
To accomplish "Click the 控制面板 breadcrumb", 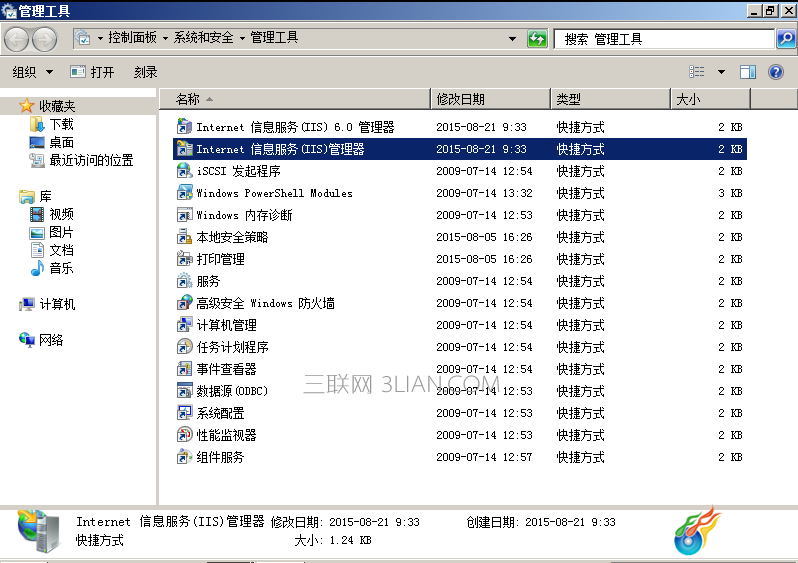I will [x=132, y=38].
